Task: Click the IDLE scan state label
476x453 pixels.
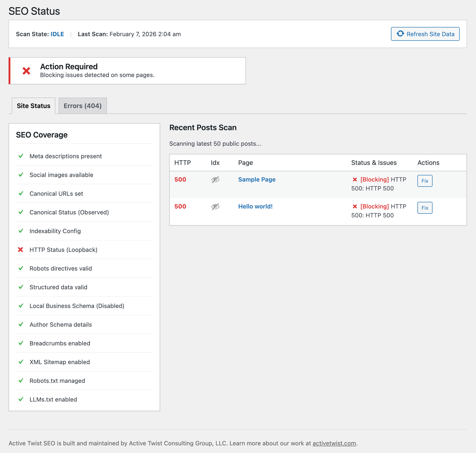Action: tap(57, 34)
